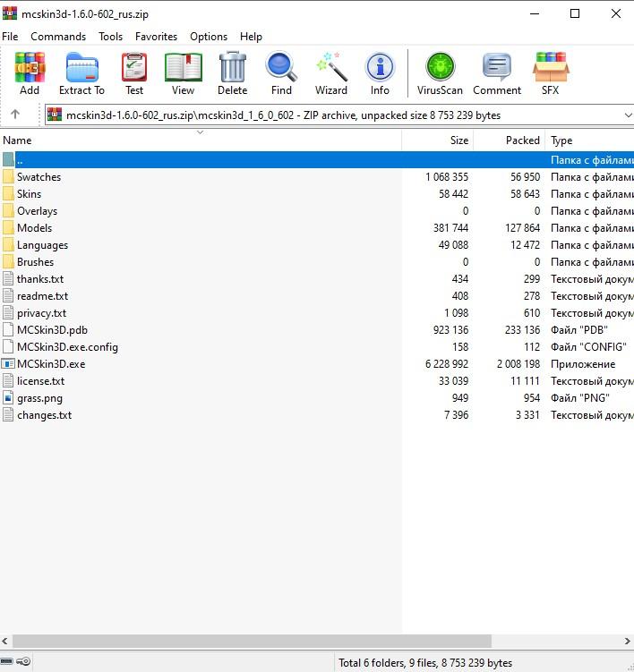Open the Favorites menu
Image resolution: width=634 pixels, height=672 pixels.
coord(156,37)
